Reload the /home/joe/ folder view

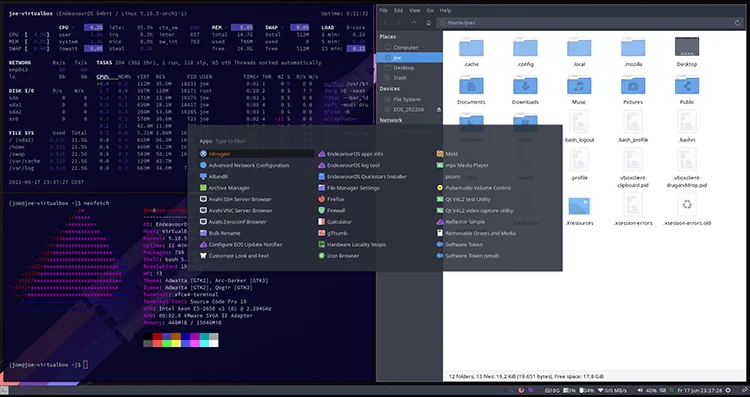pyautogui.click(x=738, y=23)
